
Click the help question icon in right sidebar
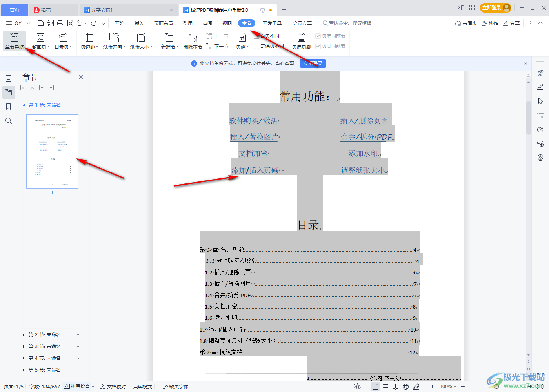click(x=540, y=129)
